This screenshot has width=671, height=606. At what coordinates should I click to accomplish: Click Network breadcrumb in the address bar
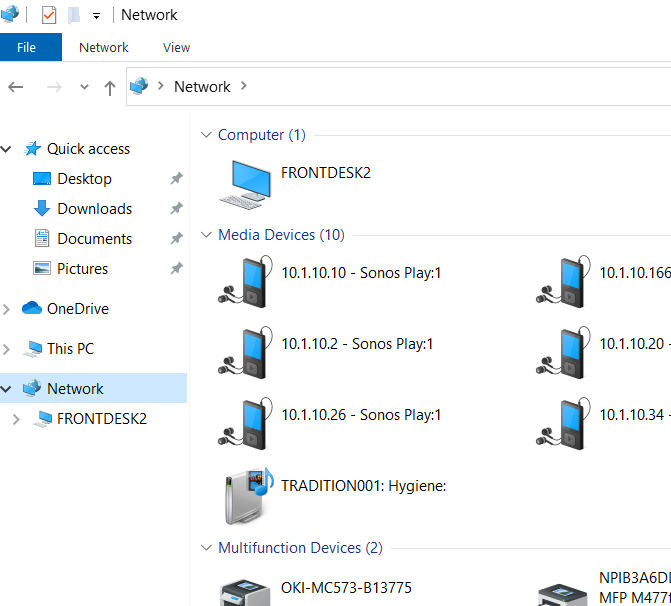(202, 86)
